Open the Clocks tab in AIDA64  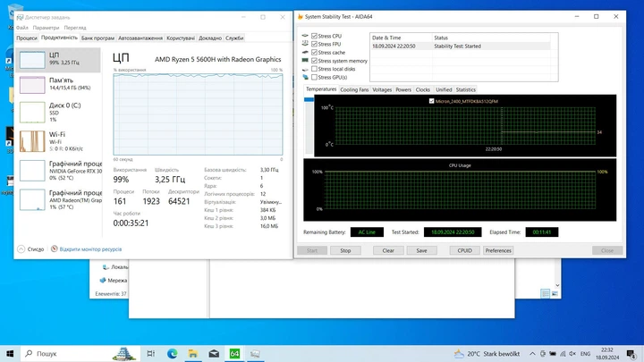point(422,89)
